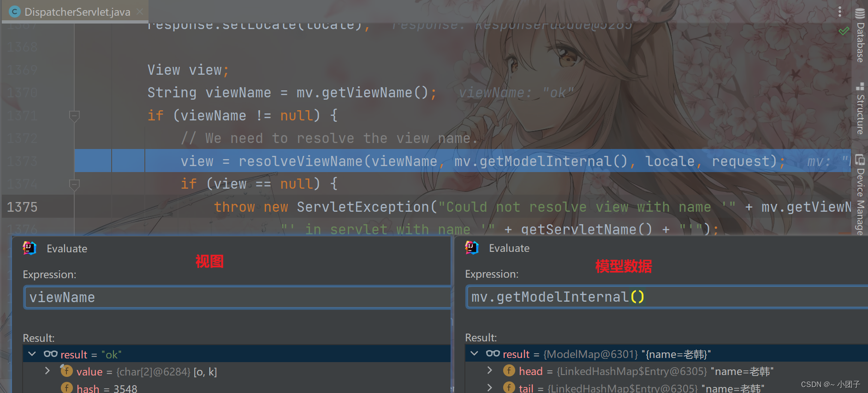Click the field icon beside value
The width and height of the screenshot is (868, 393).
point(66,371)
